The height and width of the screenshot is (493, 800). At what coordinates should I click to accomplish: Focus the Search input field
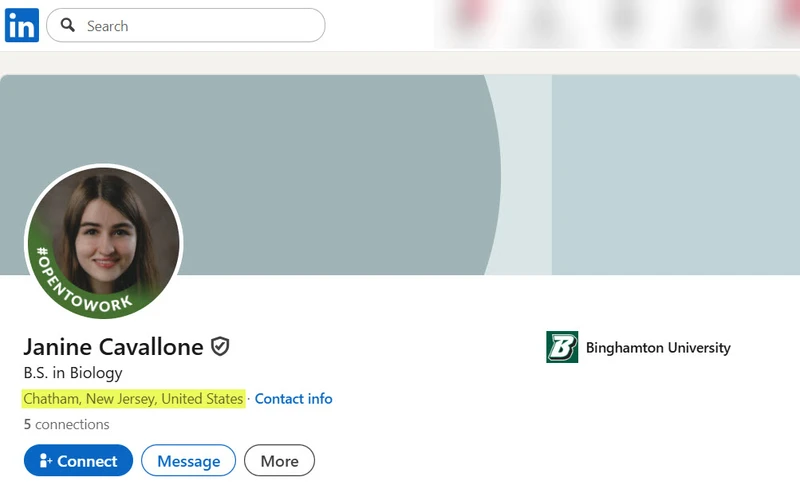coord(186,25)
